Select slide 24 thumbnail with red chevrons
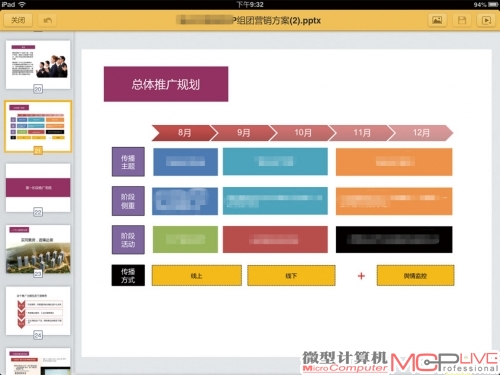Screen dimensions: 500x375 tap(38, 311)
